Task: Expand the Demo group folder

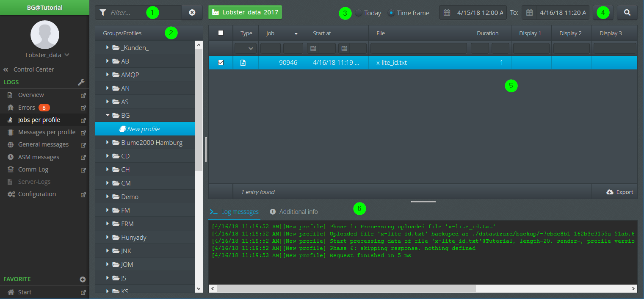Action: (x=108, y=197)
